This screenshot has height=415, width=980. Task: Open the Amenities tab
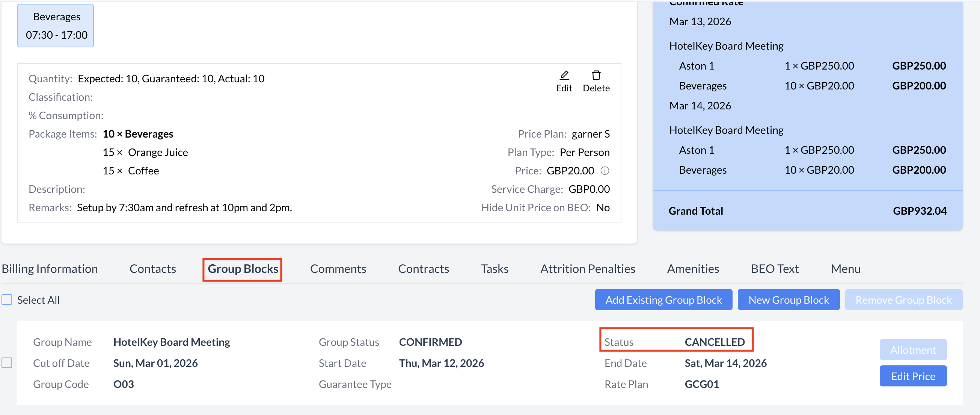pyautogui.click(x=693, y=269)
